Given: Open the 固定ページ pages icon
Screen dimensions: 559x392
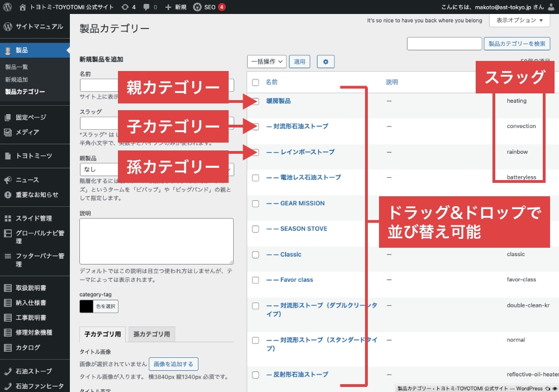Looking at the screenshot, I should tap(8, 117).
